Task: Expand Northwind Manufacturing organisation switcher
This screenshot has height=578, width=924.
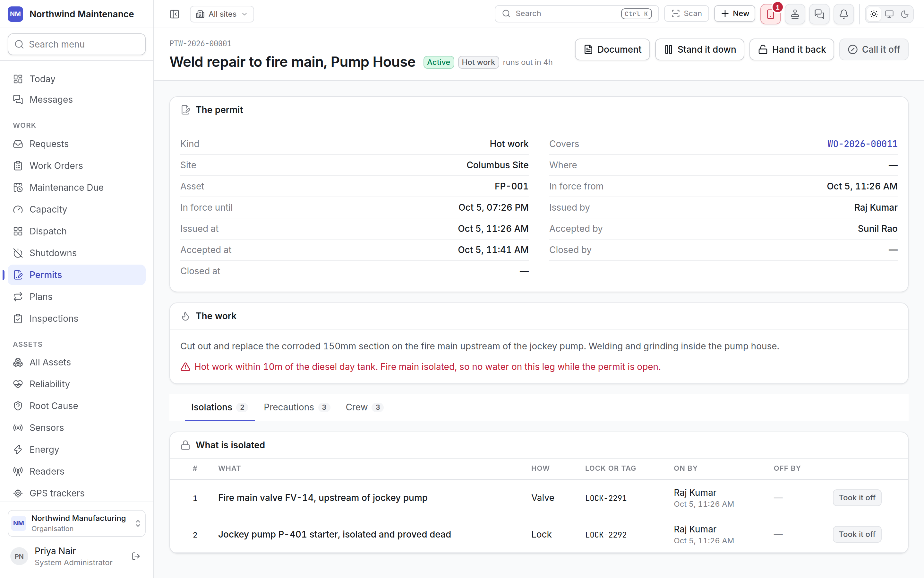Action: pos(77,523)
